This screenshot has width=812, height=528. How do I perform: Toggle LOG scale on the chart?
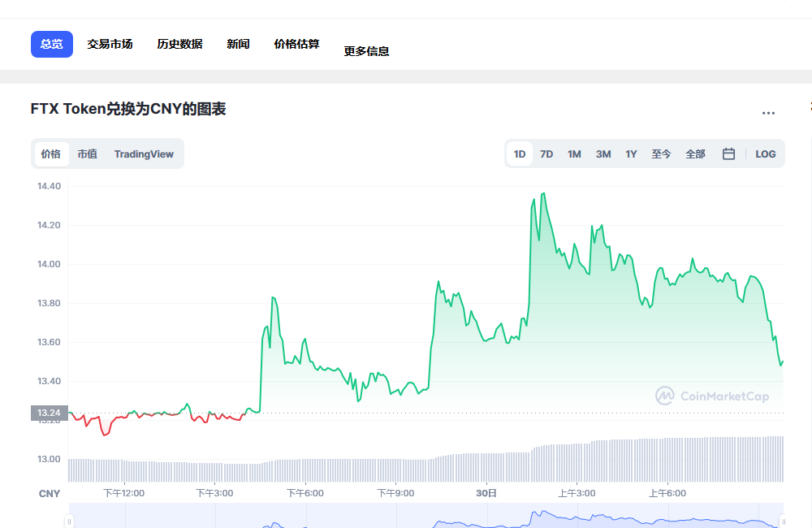[x=765, y=154]
